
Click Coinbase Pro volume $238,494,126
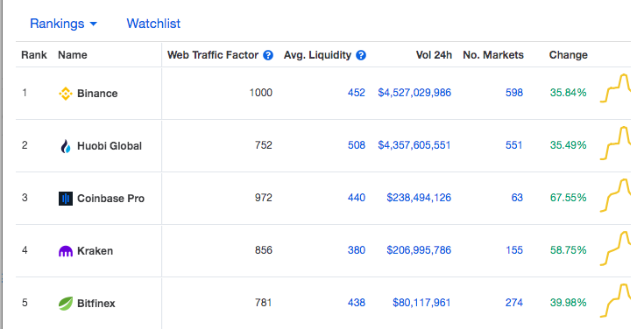pyautogui.click(x=419, y=198)
